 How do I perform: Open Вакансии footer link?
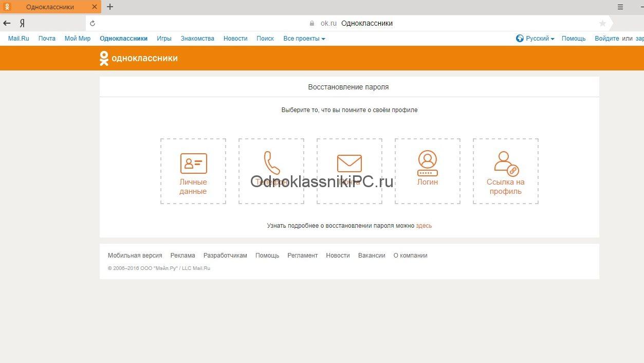pos(372,256)
